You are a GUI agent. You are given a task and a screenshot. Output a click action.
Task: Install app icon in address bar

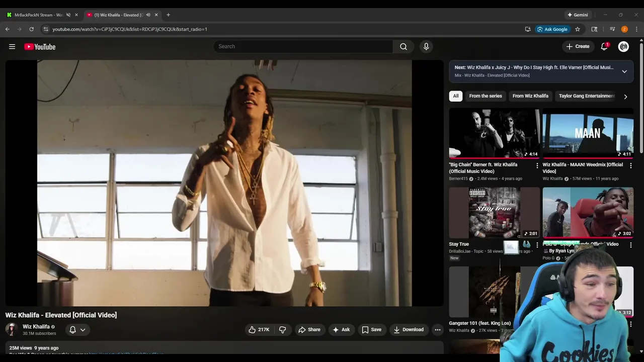tap(528, 29)
